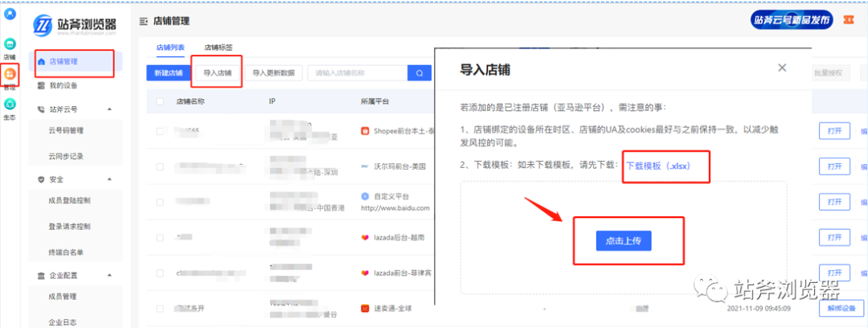Collapse the 安全 sidebar section

[x=109, y=179]
